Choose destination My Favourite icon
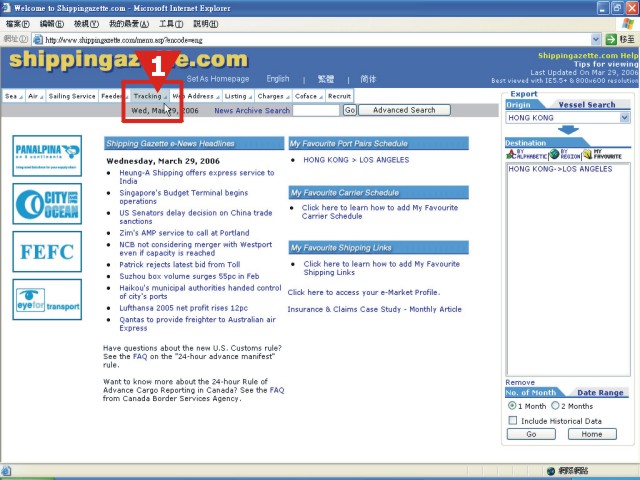Screen dimensions: 640x480 602,154
